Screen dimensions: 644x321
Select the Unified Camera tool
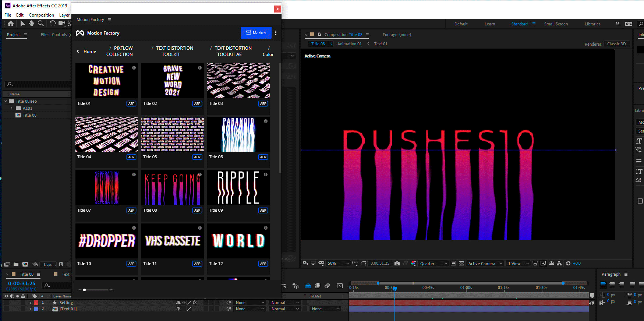(x=61, y=24)
